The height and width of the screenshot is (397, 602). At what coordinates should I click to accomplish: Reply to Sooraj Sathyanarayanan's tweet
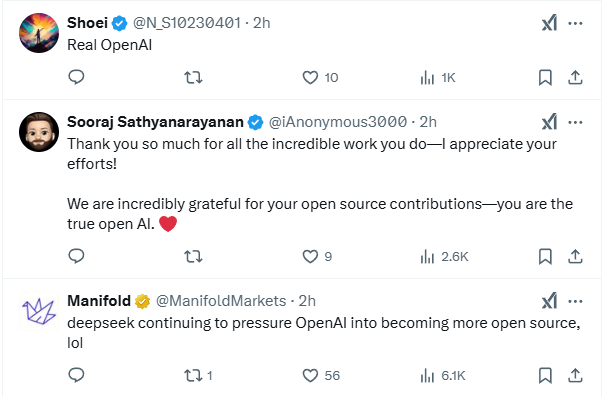tap(76, 256)
